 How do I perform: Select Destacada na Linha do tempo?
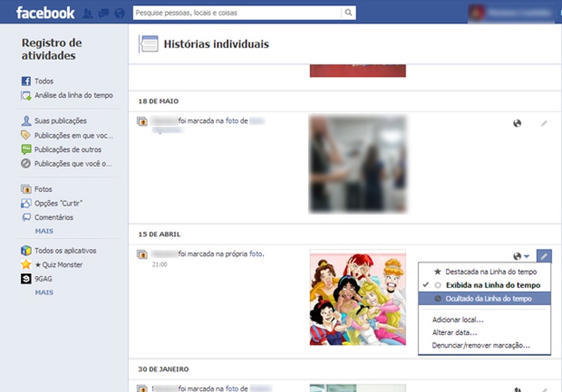pos(491,272)
